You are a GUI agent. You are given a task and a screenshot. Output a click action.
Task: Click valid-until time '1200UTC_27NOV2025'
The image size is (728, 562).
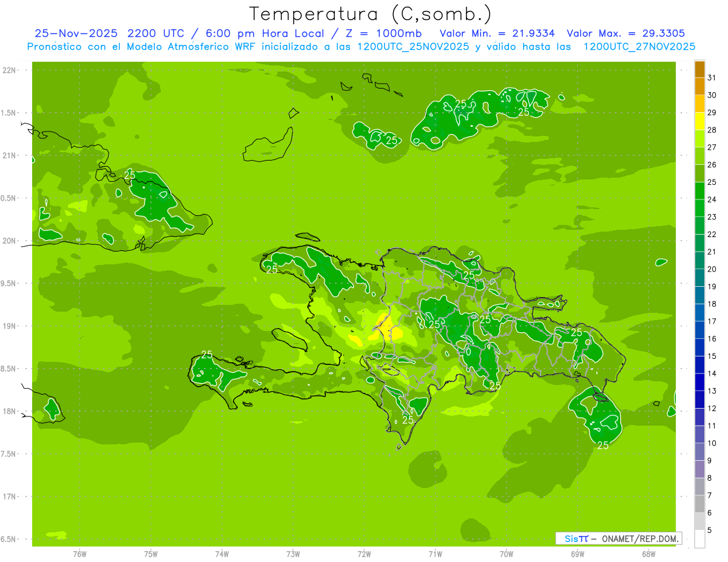pos(639,47)
